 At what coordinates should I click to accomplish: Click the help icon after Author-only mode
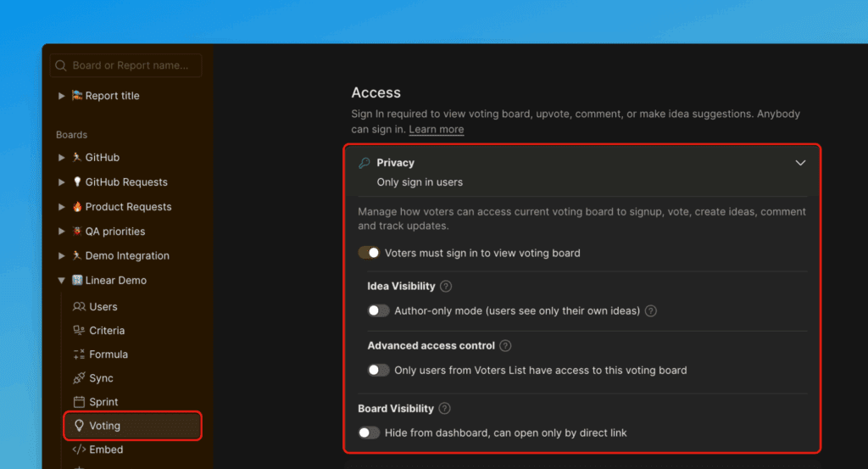(x=651, y=311)
